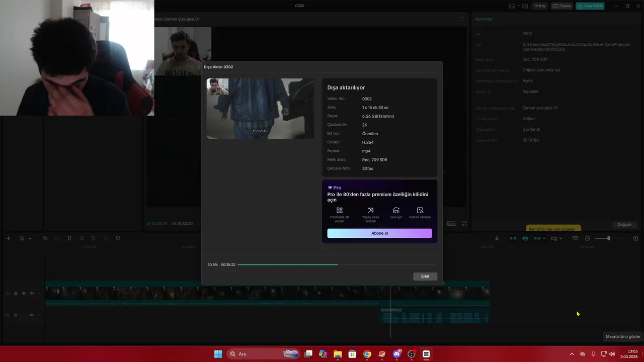The width and height of the screenshot is (644, 362).
Task: Toggle linkage option in timeline toolbar
Action: pyautogui.click(x=537, y=238)
